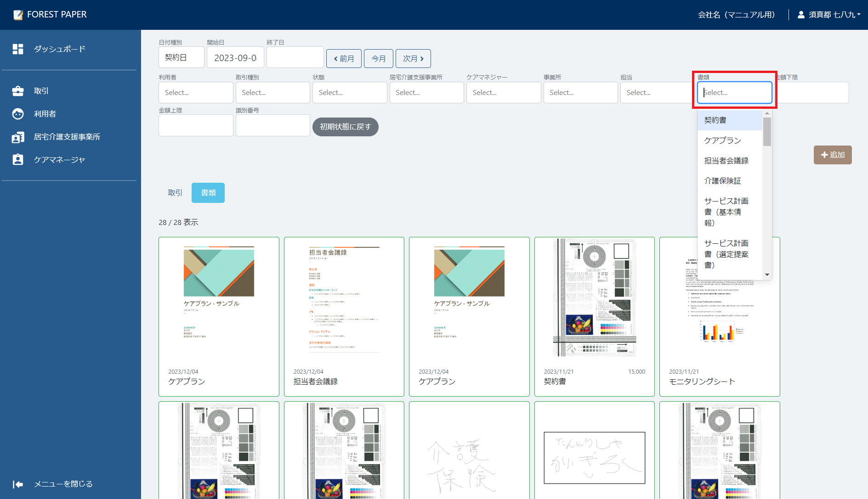Screen dimensions: 868x499
Task: Click the ケアマネージャ badge icon
Action: [18, 160]
